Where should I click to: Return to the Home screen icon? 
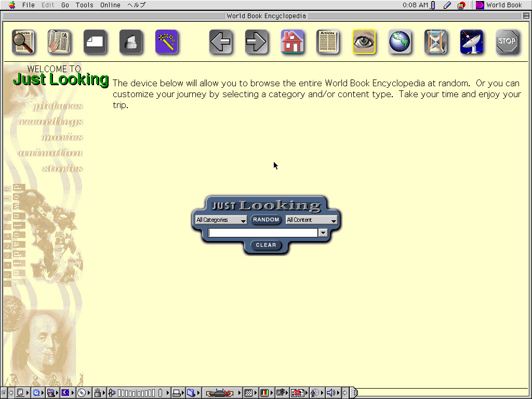click(292, 42)
